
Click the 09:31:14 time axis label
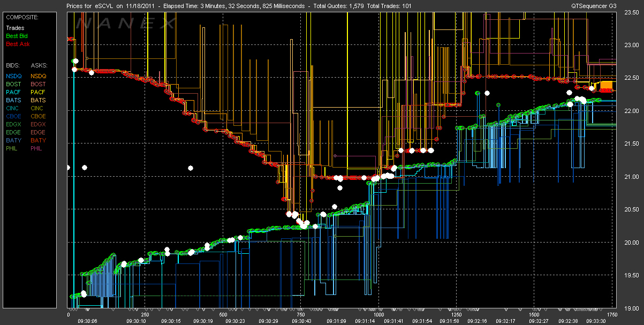pos(365,321)
